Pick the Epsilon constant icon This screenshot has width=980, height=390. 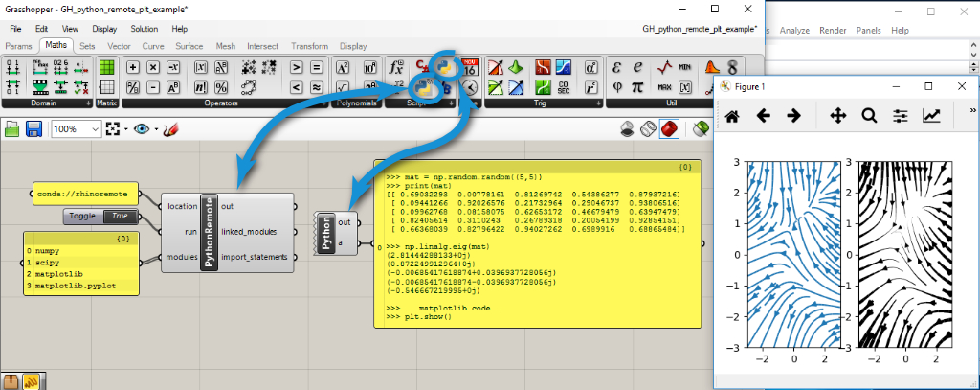coord(617,68)
